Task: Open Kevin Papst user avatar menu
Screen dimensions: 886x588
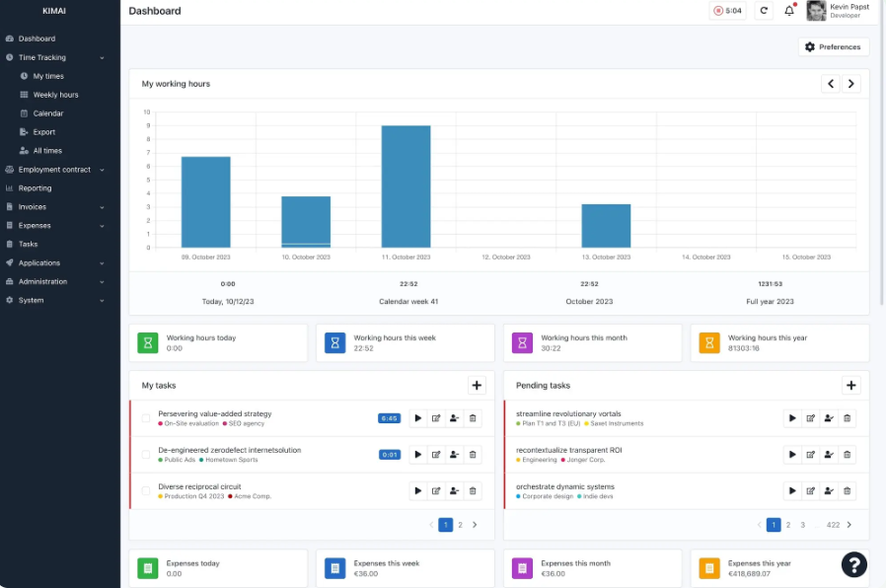Action: click(x=838, y=11)
